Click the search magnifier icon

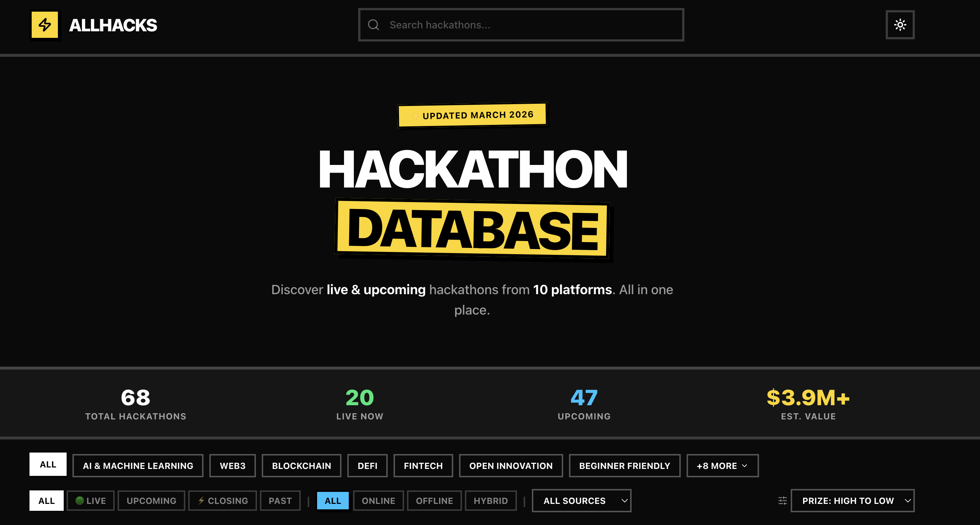click(373, 25)
